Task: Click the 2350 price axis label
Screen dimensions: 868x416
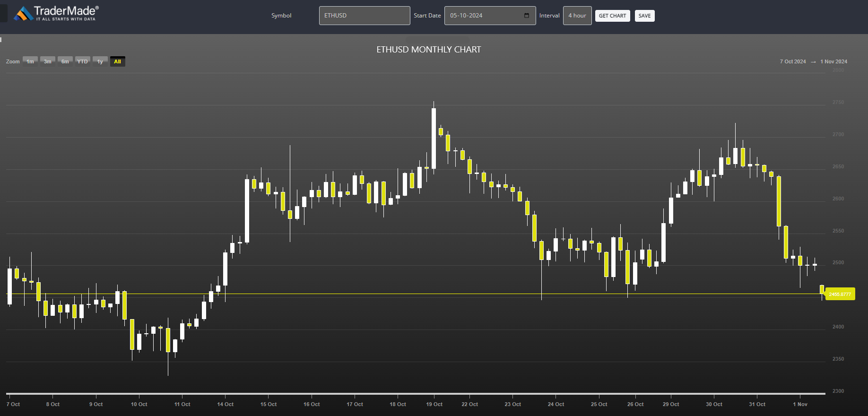Action: point(838,359)
